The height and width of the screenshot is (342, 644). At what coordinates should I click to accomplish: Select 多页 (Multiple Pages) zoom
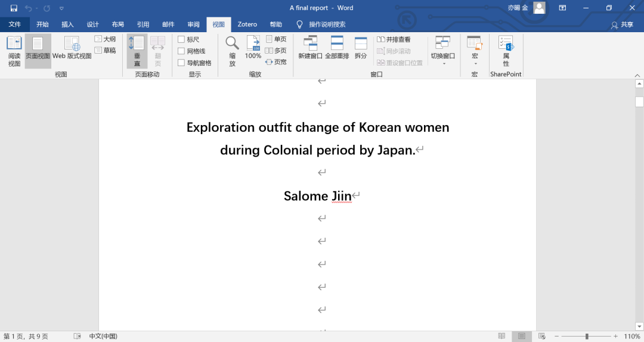coord(277,51)
